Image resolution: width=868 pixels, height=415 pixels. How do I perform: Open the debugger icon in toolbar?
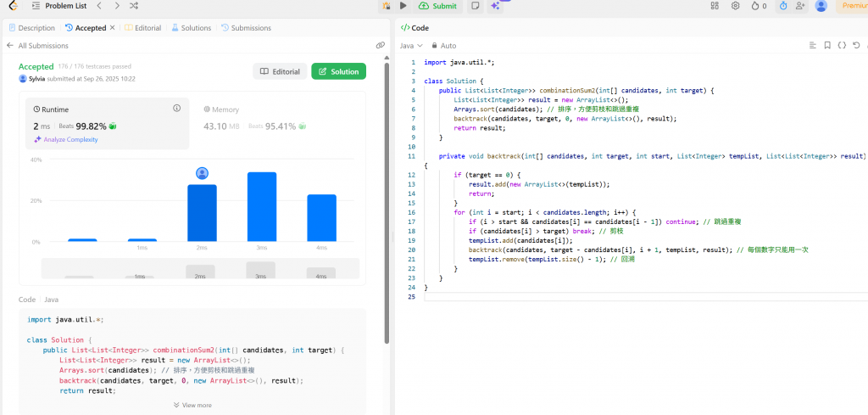[x=386, y=6]
